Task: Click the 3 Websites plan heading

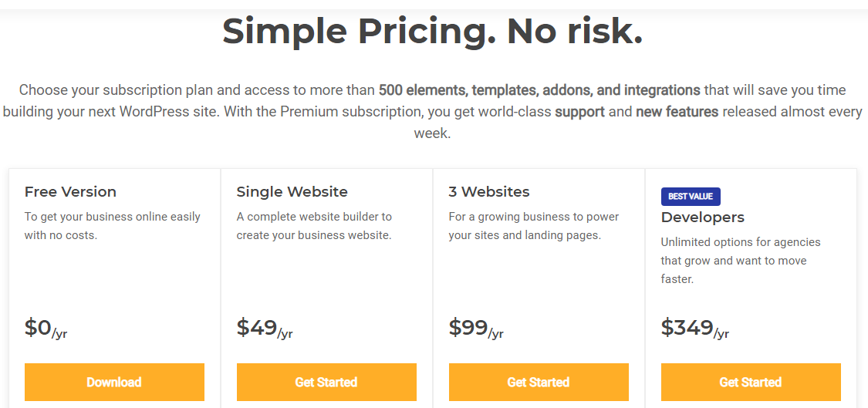Action: tap(489, 192)
